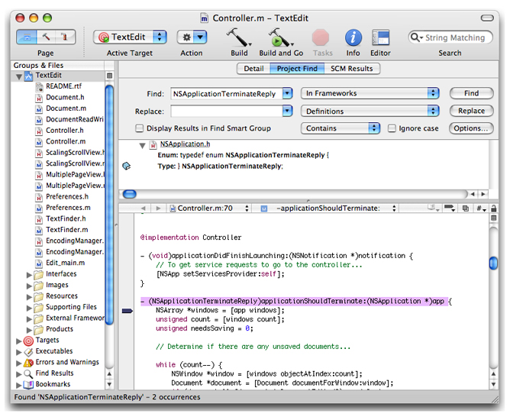Select Document.h in file list

point(65,97)
